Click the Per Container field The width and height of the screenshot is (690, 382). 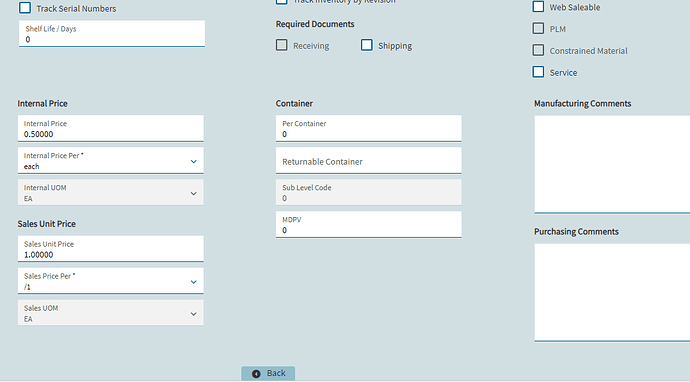(369, 129)
